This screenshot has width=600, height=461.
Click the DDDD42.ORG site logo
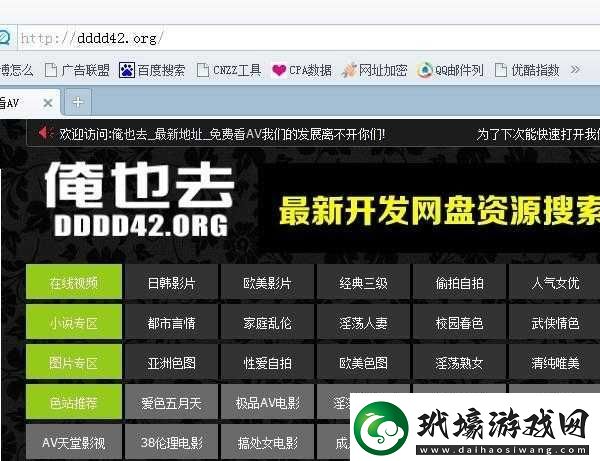tap(140, 198)
